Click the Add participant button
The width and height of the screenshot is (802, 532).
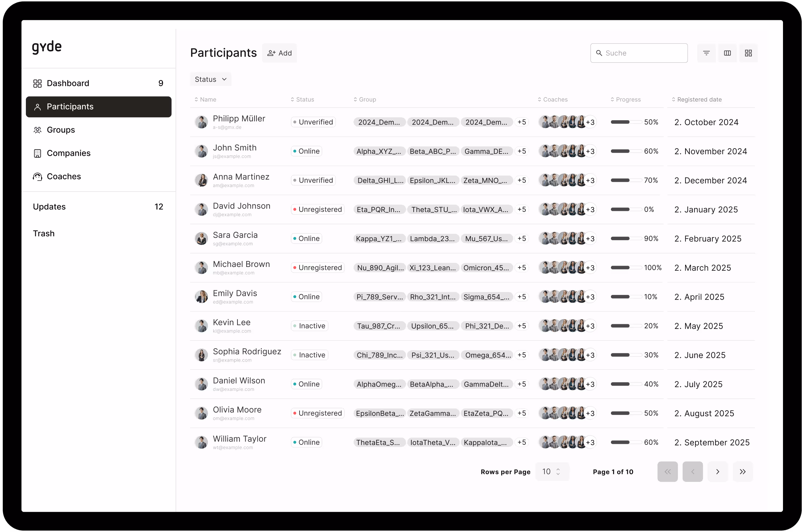tap(280, 53)
